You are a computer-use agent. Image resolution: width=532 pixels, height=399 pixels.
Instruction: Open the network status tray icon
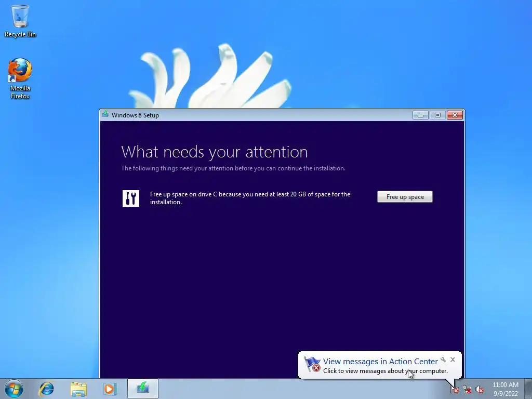(x=467, y=390)
